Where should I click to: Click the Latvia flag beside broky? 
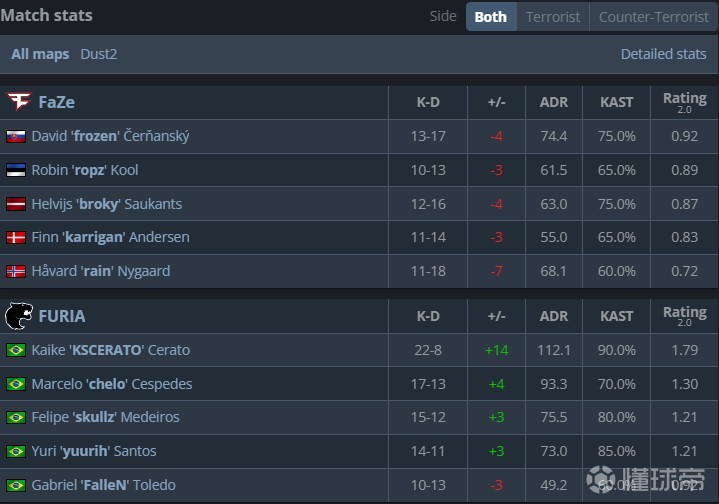click(x=16, y=204)
